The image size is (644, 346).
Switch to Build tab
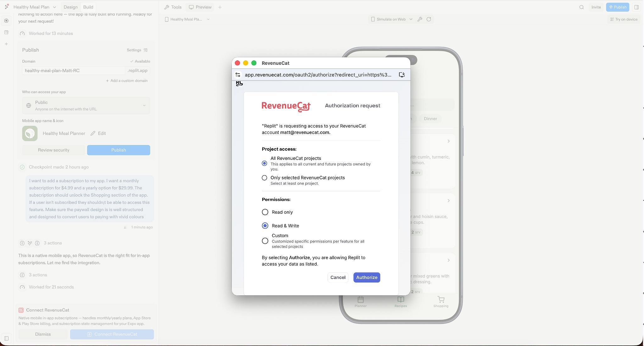[88, 7]
